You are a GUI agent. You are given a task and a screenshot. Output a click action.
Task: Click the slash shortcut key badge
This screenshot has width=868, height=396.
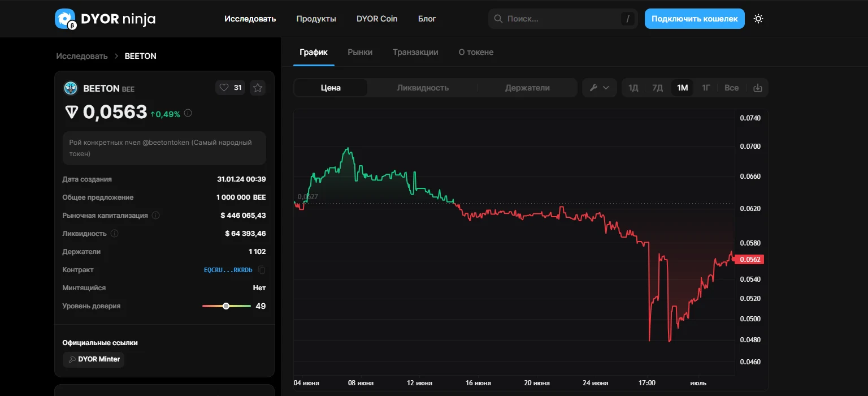pyautogui.click(x=628, y=19)
